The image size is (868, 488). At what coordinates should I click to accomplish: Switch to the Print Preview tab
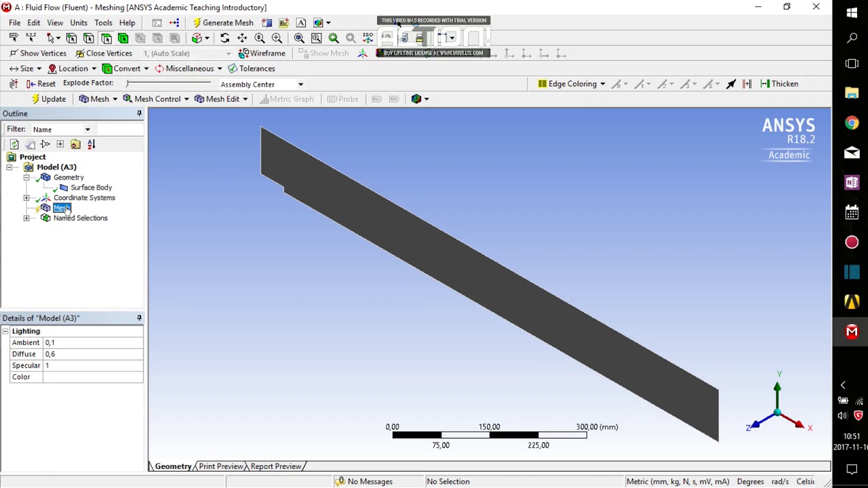pos(220,466)
